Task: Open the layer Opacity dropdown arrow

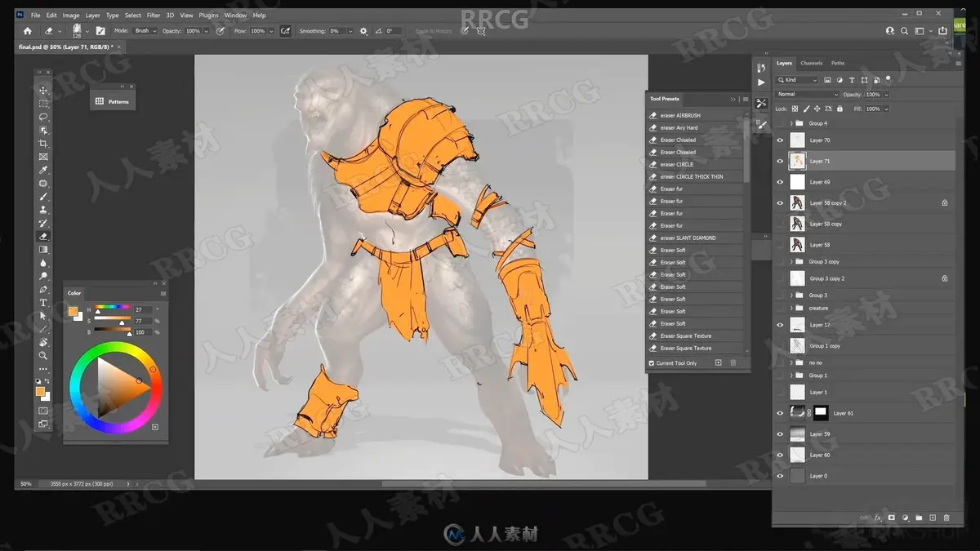Action: [886, 95]
